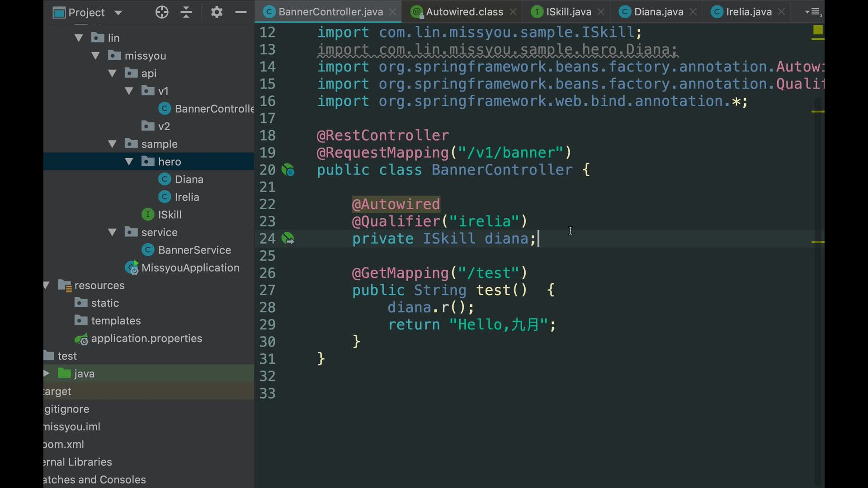The image size is (868, 488).
Task: Hide the Project panel with the minus icon
Action: (241, 12)
